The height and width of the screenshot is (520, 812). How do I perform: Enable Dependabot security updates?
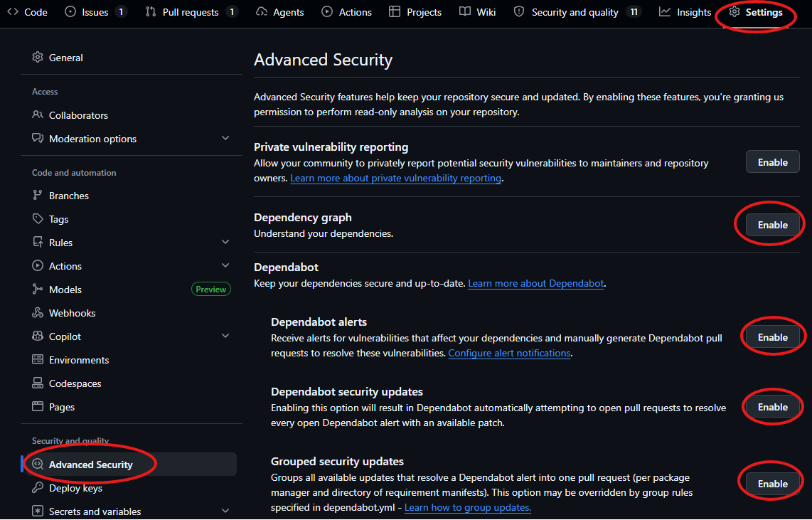[773, 407]
